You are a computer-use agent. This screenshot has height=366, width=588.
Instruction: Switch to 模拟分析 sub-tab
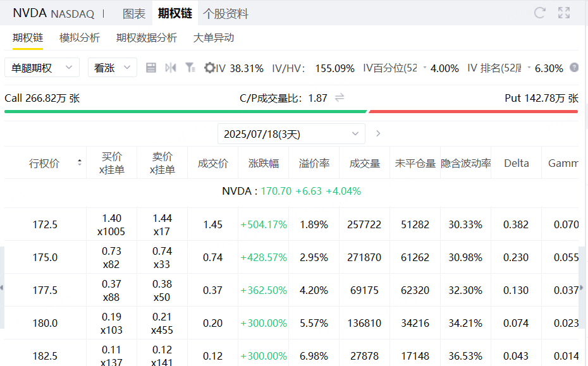80,37
